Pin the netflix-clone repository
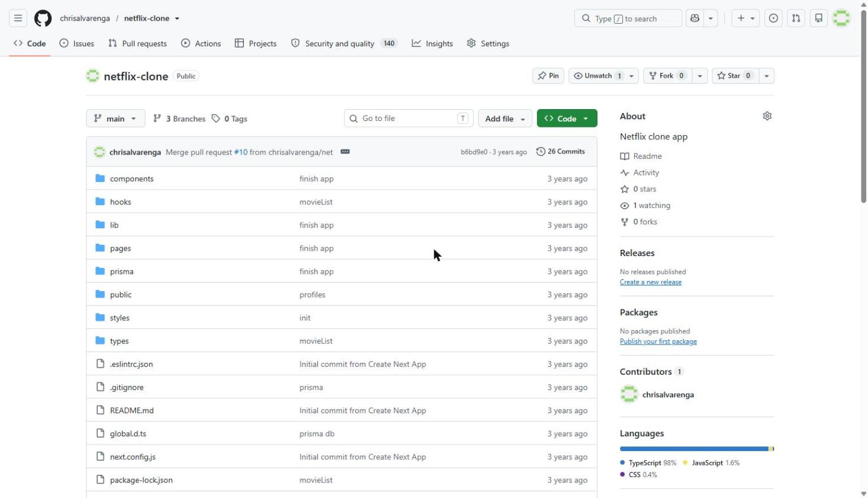868x498 pixels. [x=548, y=76]
